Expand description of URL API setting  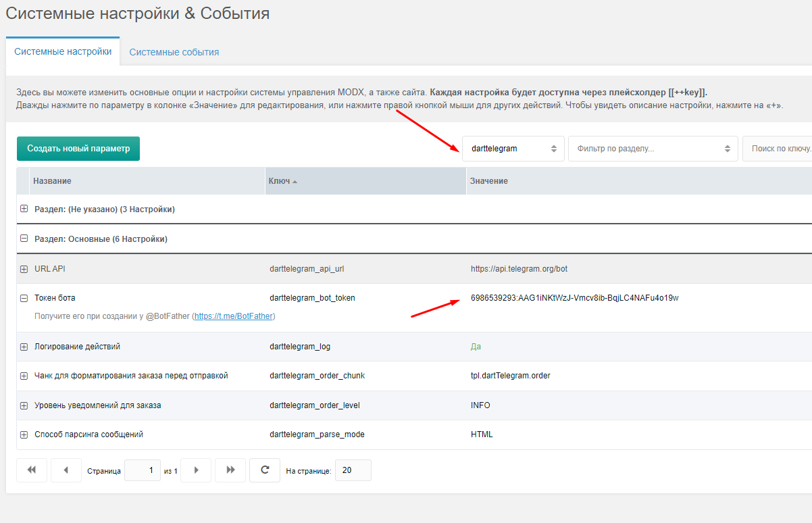pos(24,269)
